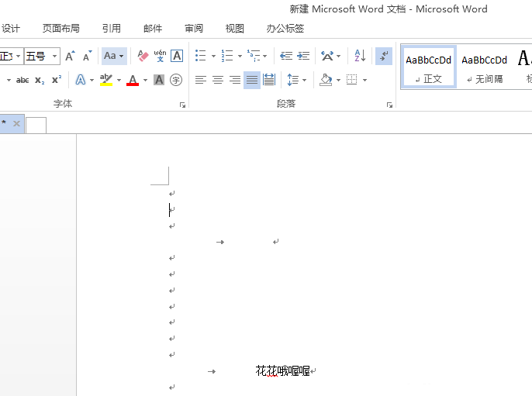The width and height of the screenshot is (532, 396).
Task: Toggle justify alignment
Action: [252, 80]
